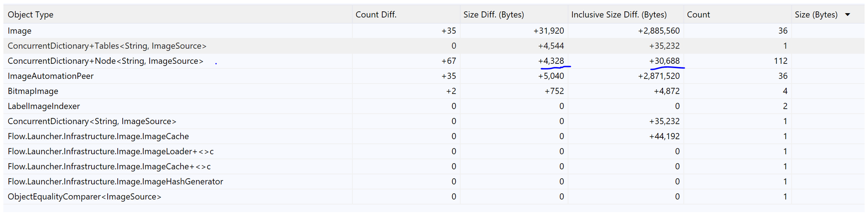Viewport: 868px width, 216px height.
Task: Sort by the Object Type column header
Action: tap(178, 15)
